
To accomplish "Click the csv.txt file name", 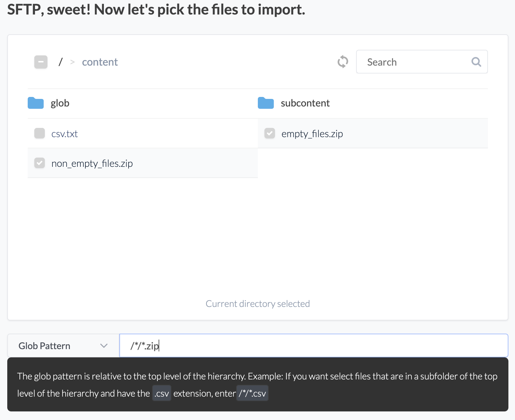I will coord(65,134).
